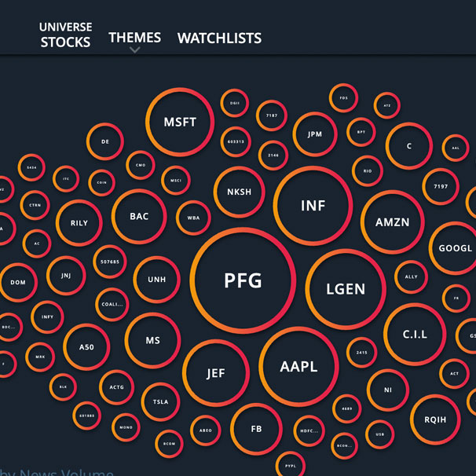The width and height of the screenshot is (476, 476).
Task: Open the TSLA bubble
Action: point(160,401)
